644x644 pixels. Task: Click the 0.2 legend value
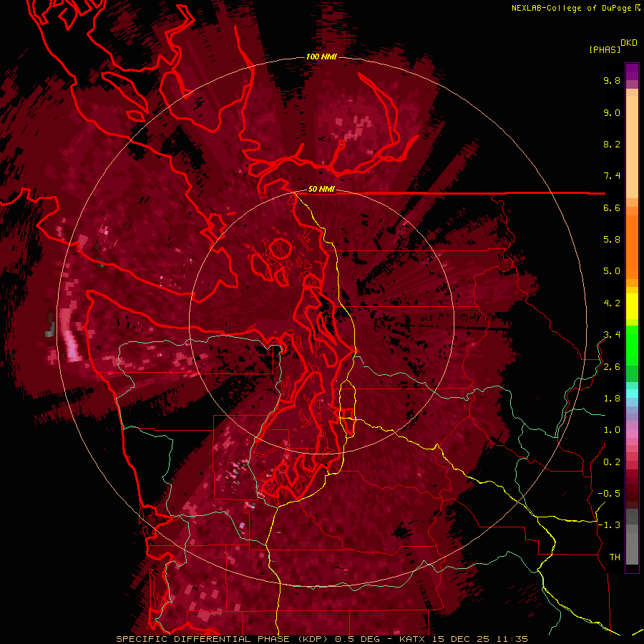(612, 462)
